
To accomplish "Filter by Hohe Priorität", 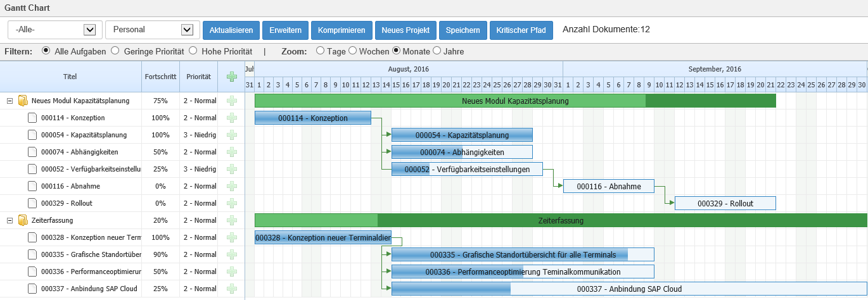I will [193, 51].
